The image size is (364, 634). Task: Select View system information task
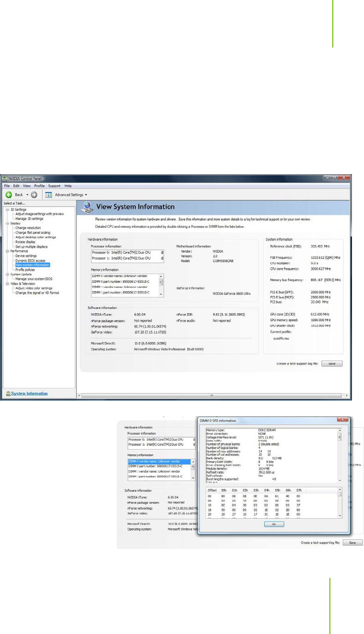pos(32,265)
